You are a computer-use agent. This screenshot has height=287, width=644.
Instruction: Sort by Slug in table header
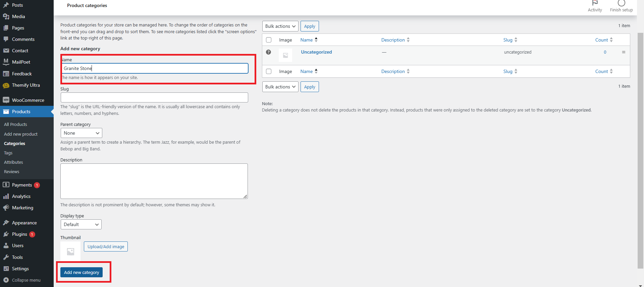tap(510, 40)
